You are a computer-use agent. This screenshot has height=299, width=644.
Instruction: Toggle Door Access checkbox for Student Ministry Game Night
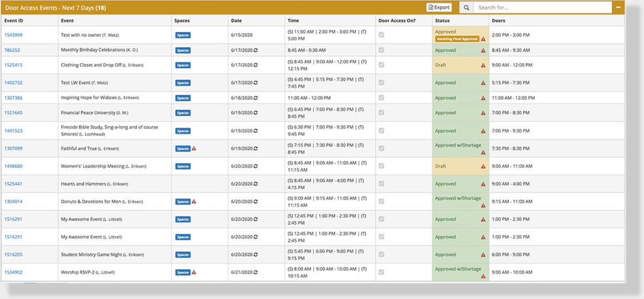(382, 254)
